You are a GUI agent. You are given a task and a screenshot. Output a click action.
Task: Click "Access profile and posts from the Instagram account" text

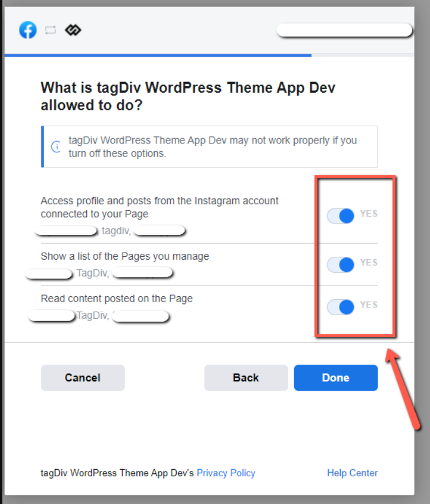point(159,207)
